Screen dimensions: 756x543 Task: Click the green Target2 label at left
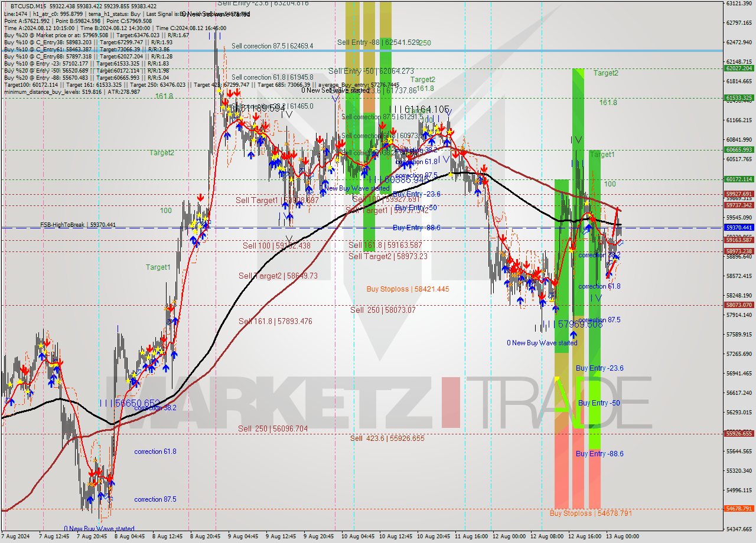click(x=161, y=153)
